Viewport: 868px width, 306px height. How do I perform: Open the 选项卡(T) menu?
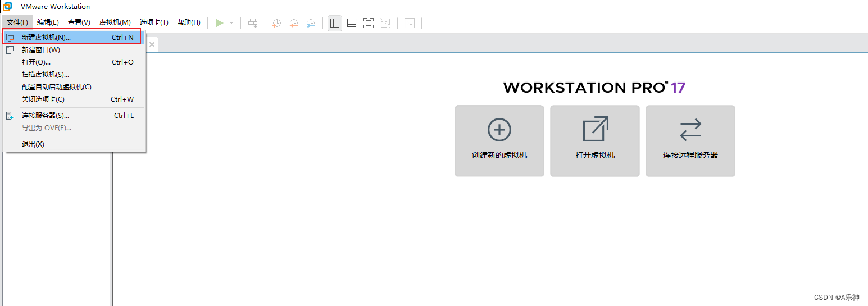[x=154, y=22]
